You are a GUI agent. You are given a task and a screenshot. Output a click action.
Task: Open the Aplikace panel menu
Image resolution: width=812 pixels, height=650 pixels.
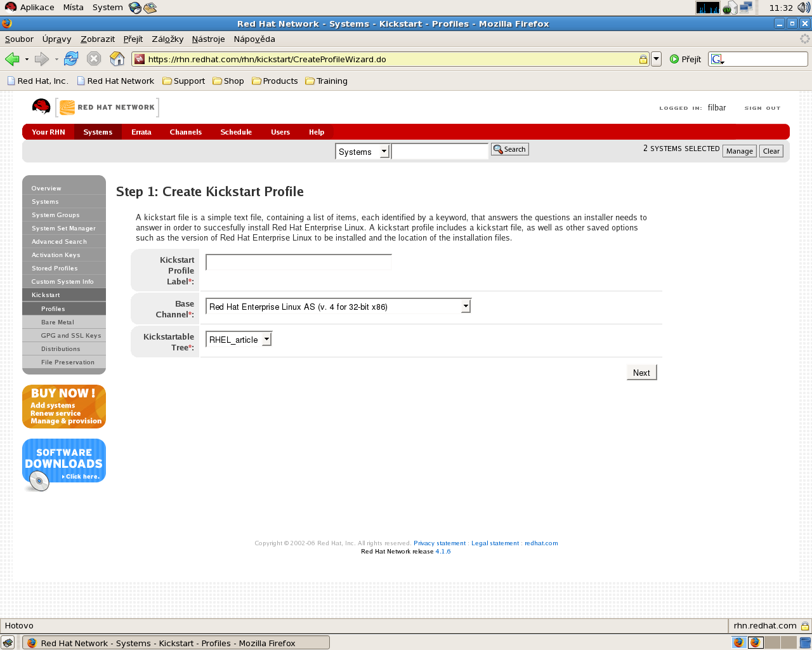[30, 8]
